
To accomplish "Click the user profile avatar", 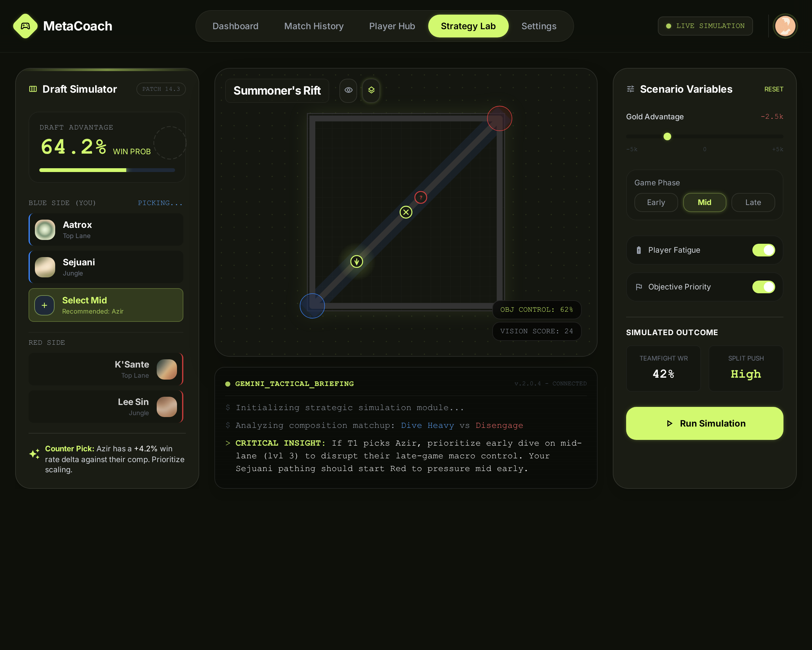I will pyautogui.click(x=785, y=26).
